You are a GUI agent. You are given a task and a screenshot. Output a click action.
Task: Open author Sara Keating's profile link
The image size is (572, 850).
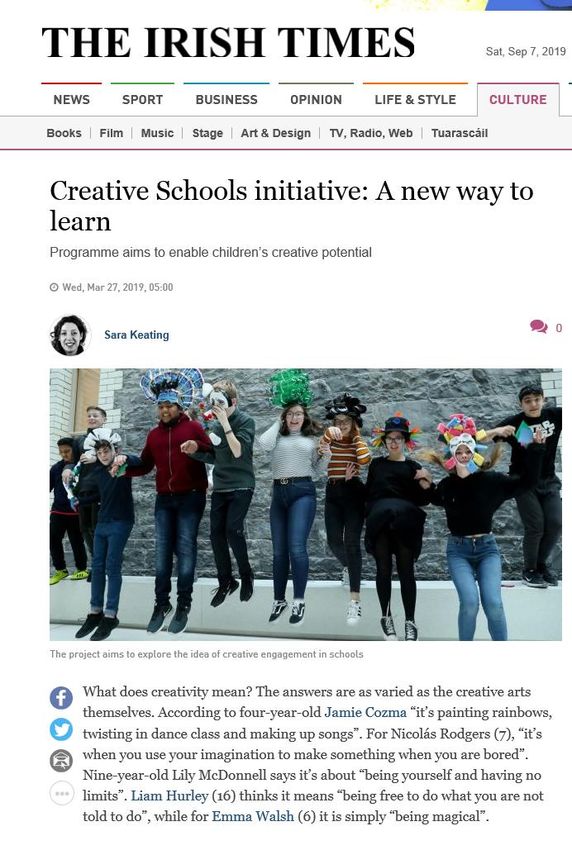137,335
